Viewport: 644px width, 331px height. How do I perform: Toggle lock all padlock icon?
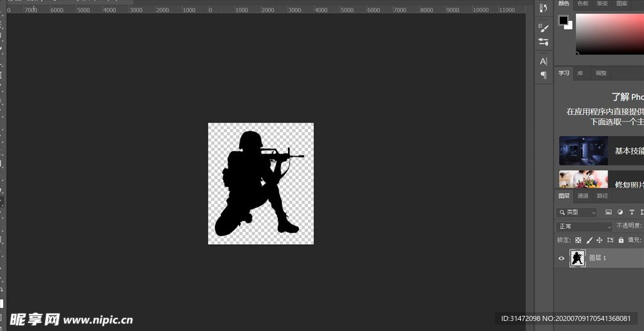tap(621, 240)
